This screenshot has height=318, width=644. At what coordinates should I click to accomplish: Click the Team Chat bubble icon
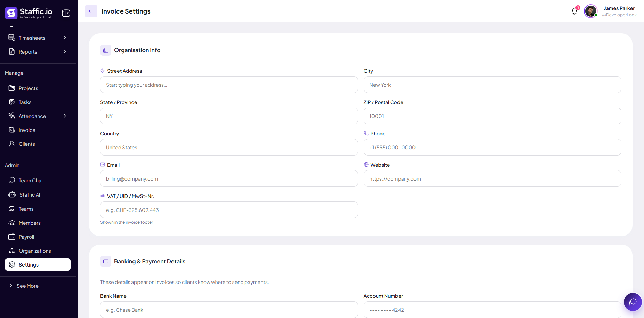tap(12, 180)
